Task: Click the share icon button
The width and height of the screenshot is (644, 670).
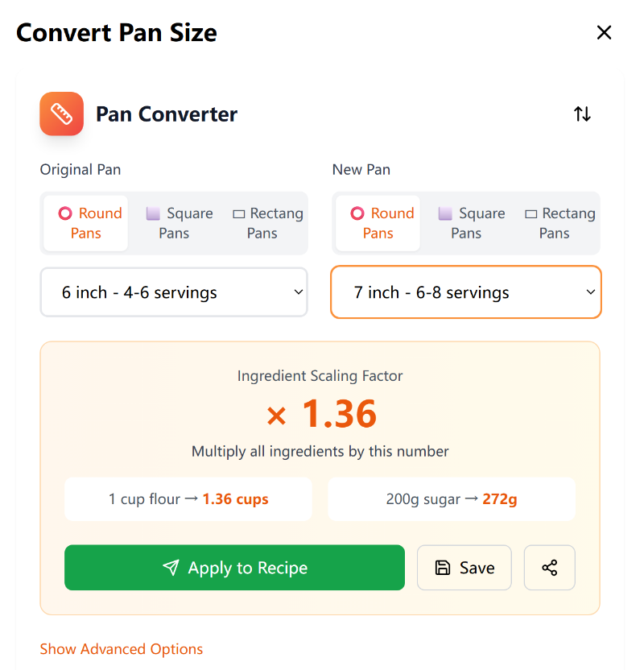Action: (x=550, y=568)
